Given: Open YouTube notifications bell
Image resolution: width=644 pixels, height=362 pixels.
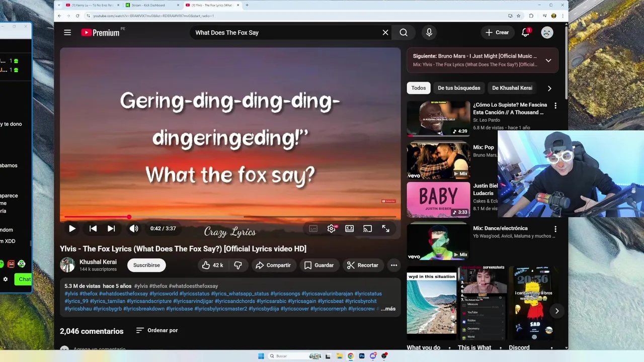Looking at the screenshot, I should (x=525, y=33).
